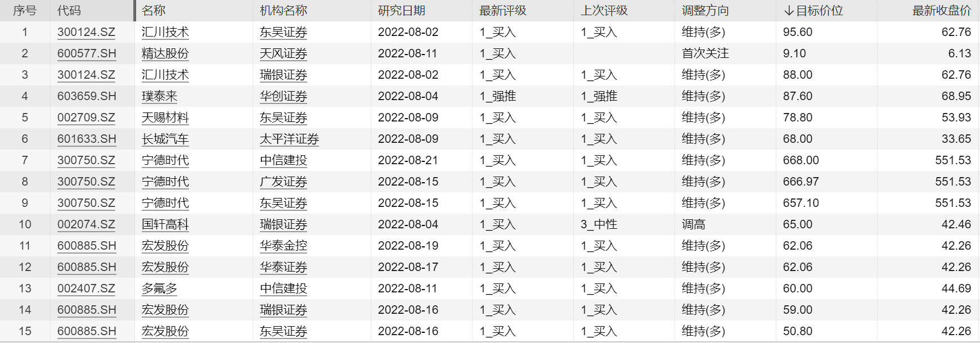Open 华泰金控 institution link
This screenshot has height=343, width=980.
click(x=284, y=246)
